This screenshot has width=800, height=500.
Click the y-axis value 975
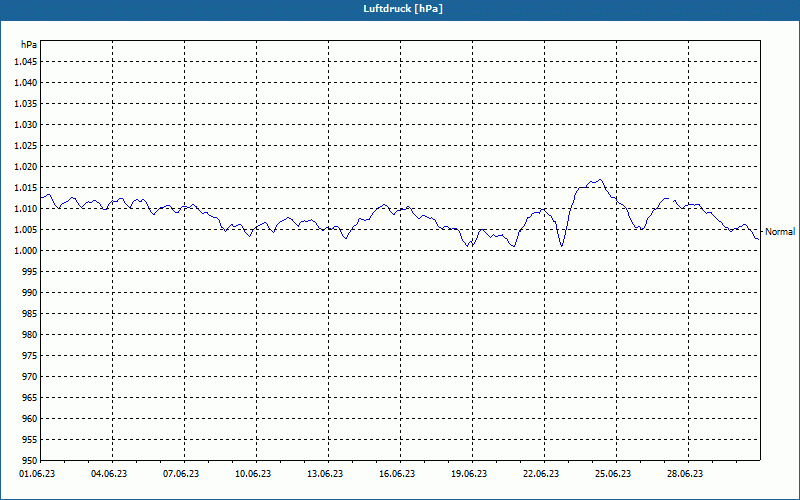[x=30, y=356]
